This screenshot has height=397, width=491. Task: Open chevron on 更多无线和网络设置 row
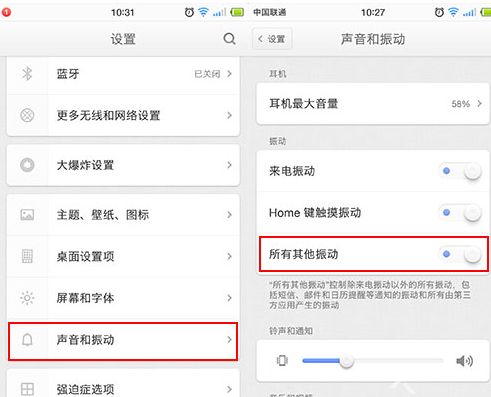click(x=229, y=115)
